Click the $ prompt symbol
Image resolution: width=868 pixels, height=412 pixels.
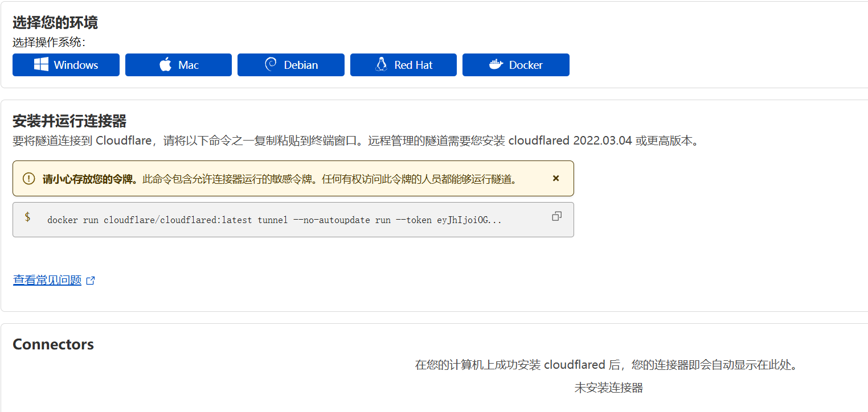point(27,217)
